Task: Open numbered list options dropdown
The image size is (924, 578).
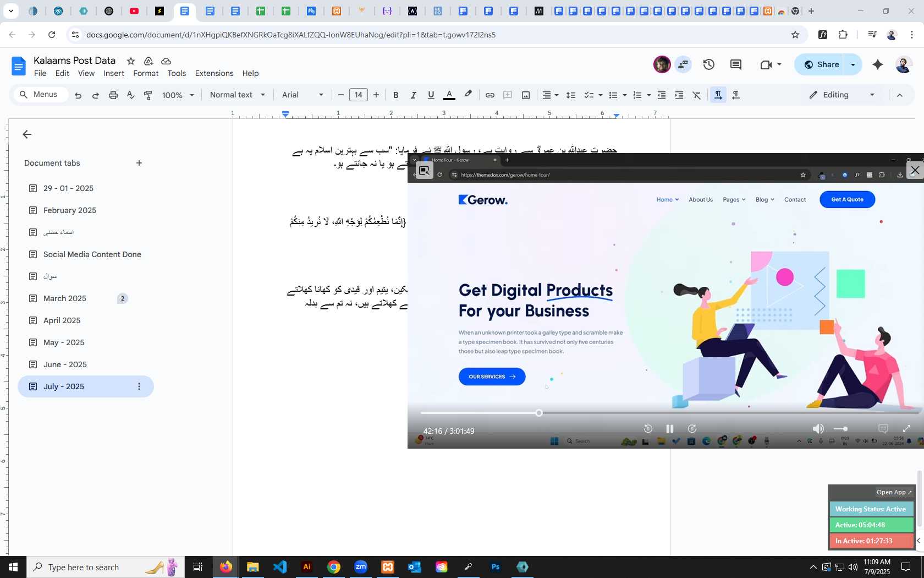Action: 649,95
